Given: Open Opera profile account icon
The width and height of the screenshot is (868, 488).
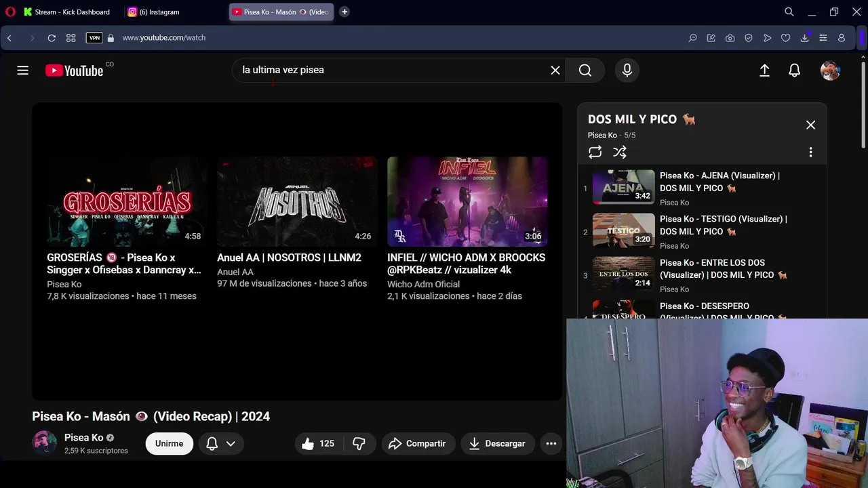Looking at the screenshot, I should (842, 38).
